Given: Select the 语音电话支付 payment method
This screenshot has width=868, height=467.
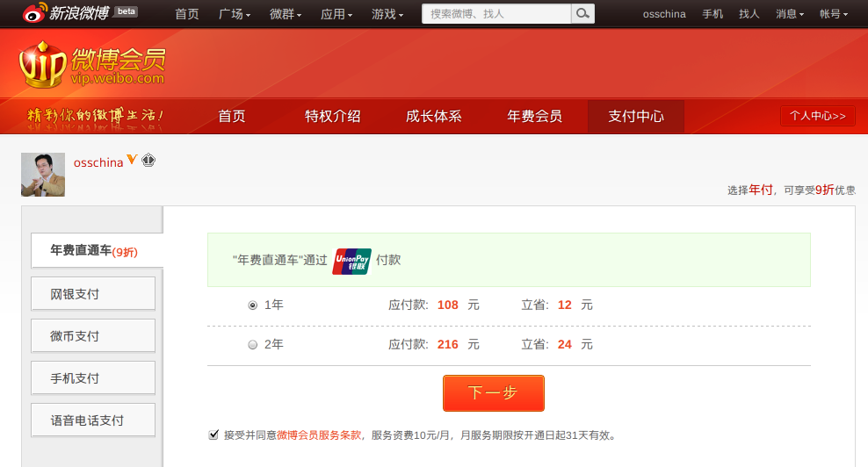Looking at the screenshot, I should point(93,420).
